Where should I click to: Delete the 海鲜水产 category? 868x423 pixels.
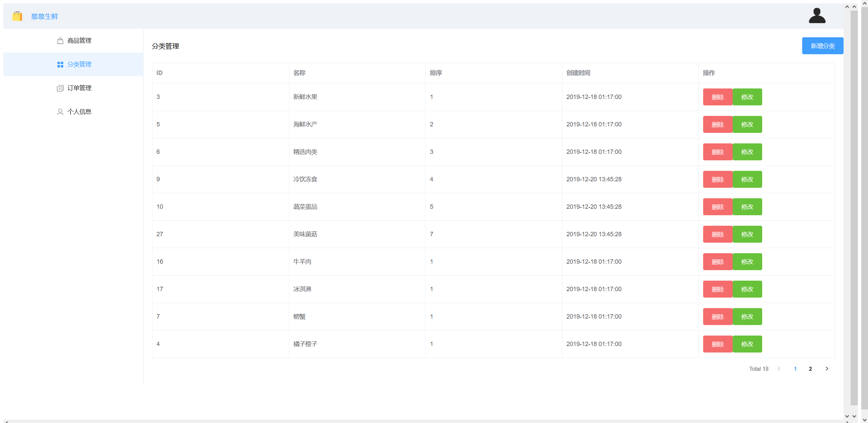point(718,124)
